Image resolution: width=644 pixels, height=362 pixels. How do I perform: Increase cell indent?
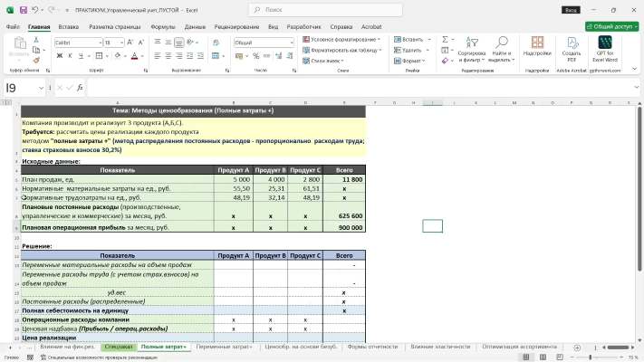(200, 56)
